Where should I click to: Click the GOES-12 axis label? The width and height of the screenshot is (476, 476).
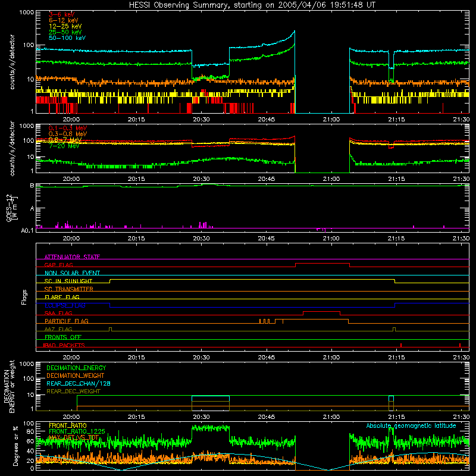pos(11,208)
